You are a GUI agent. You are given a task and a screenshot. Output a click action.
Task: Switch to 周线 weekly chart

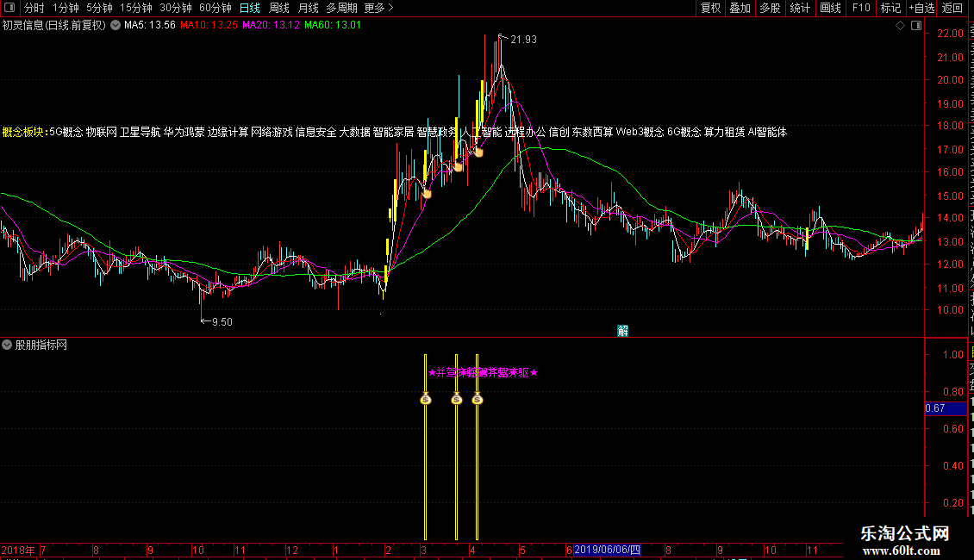279,8
